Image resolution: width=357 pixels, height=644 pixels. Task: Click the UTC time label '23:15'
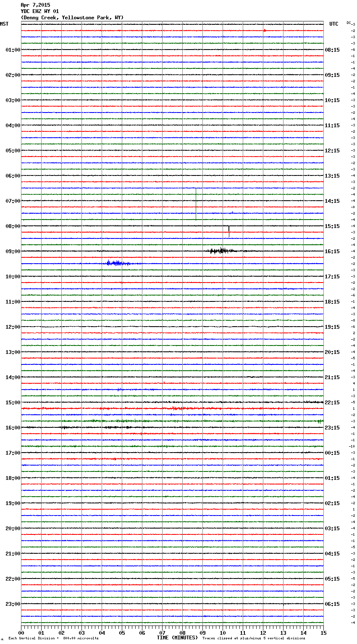tap(332, 428)
